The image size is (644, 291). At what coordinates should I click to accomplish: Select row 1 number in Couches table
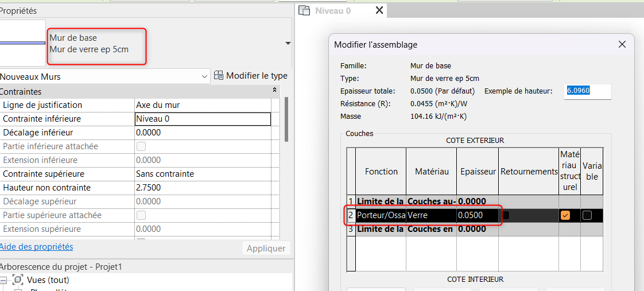pos(351,201)
